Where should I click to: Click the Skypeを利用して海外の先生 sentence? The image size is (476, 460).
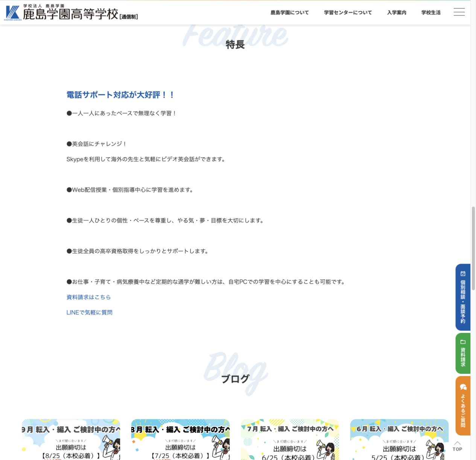click(147, 159)
